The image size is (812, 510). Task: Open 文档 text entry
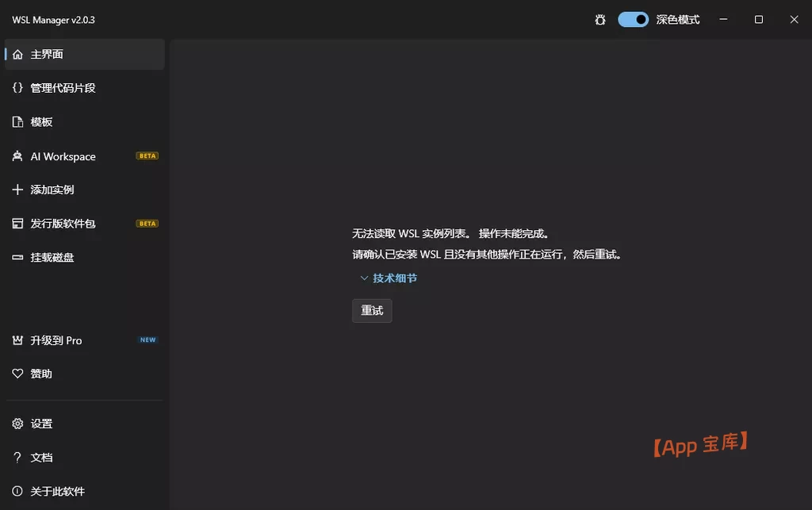click(x=41, y=458)
